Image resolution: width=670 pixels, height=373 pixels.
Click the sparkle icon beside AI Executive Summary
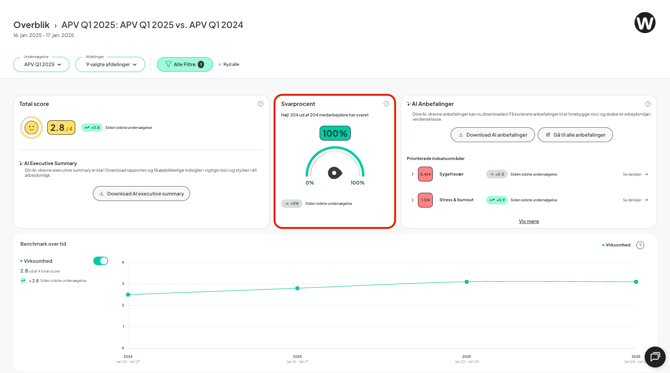point(21,163)
